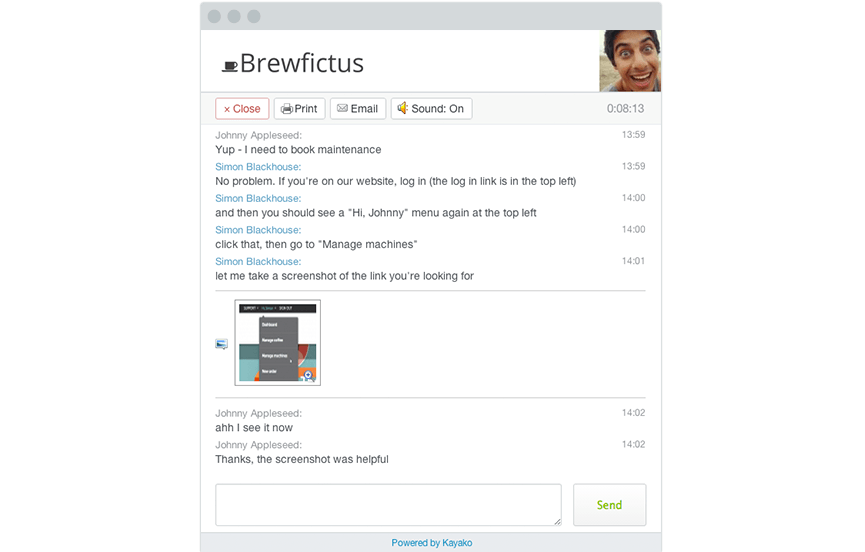The width and height of the screenshot is (865, 552).
Task: Select message "click that, then go to Manage machines"
Action: pyautogui.click(x=316, y=244)
